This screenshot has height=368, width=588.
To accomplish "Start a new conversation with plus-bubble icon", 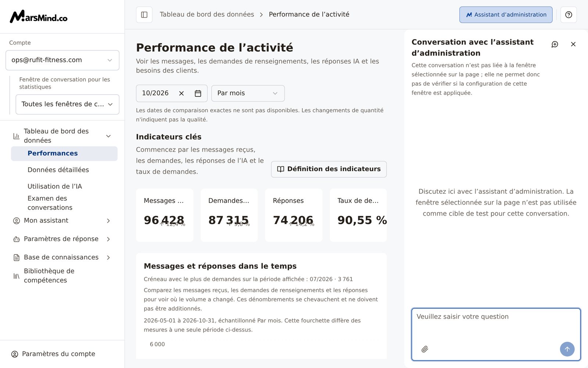I will [555, 44].
